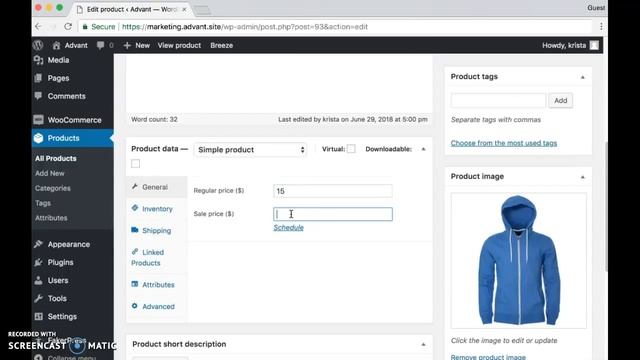Image resolution: width=640 pixels, height=360 pixels.
Task: Click the Attributes tab table icon
Action: [135, 284]
